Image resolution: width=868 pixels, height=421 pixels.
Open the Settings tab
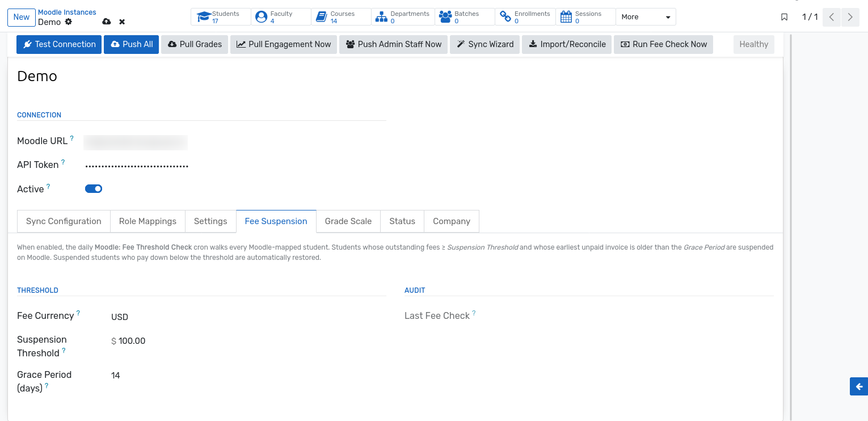point(210,221)
